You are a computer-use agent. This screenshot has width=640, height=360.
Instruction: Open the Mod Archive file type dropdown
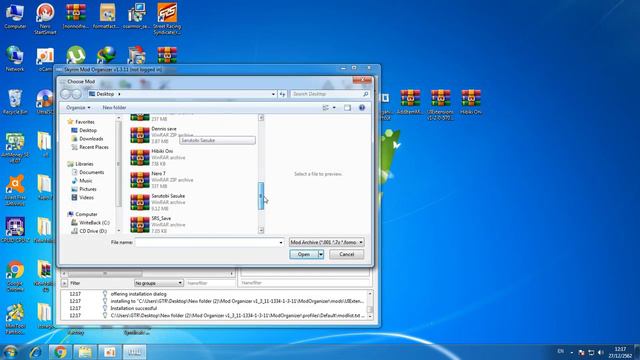[x=327, y=242]
